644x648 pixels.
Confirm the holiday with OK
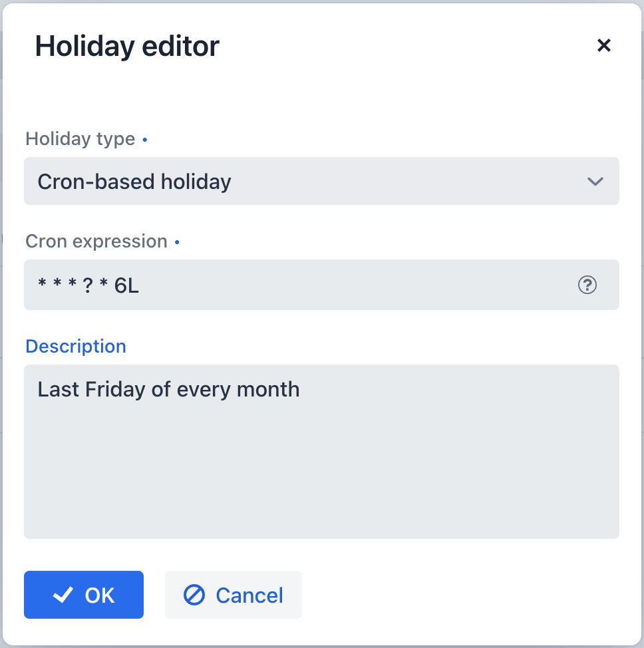(84, 594)
